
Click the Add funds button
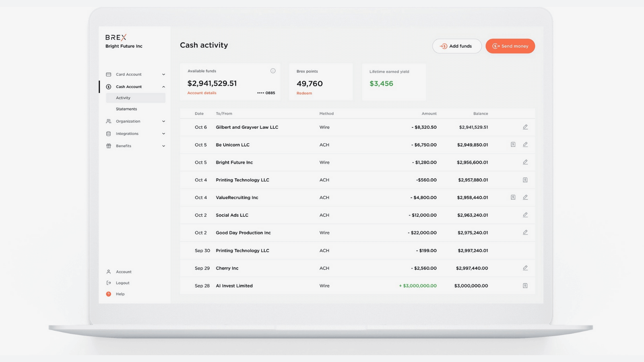point(457,46)
